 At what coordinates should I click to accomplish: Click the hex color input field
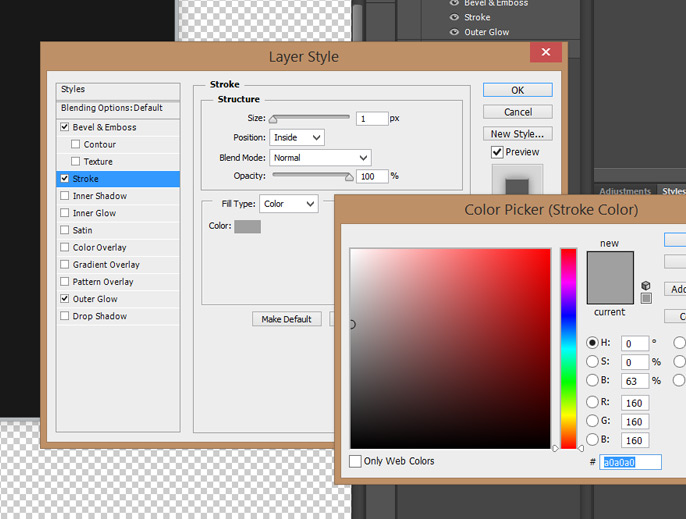[x=631, y=462]
